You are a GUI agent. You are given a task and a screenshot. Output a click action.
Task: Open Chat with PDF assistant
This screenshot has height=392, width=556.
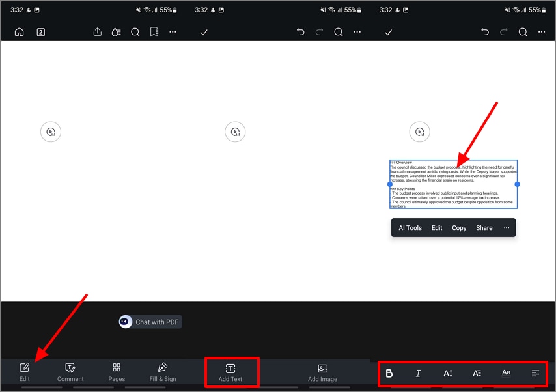pos(150,322)
